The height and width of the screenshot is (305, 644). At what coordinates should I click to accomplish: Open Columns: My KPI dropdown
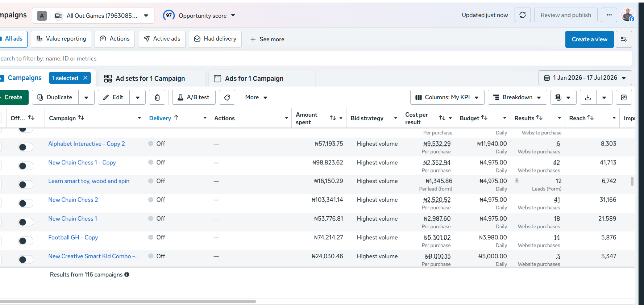(447, 97)
